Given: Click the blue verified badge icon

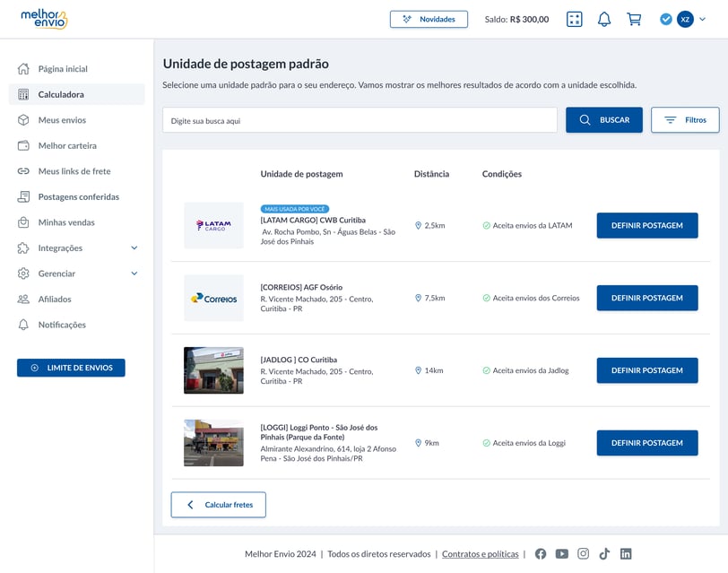Looking at the screenshot, I should tap(666, 19).
